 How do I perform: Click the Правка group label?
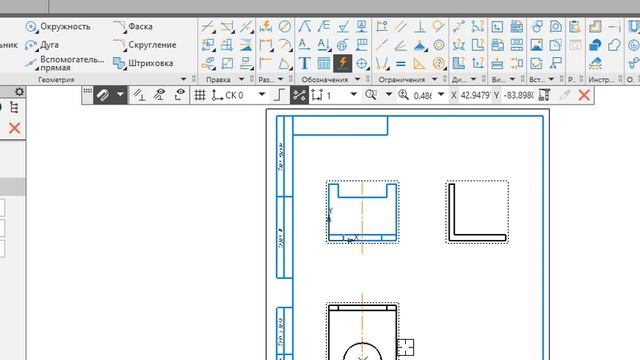[218, 80]
